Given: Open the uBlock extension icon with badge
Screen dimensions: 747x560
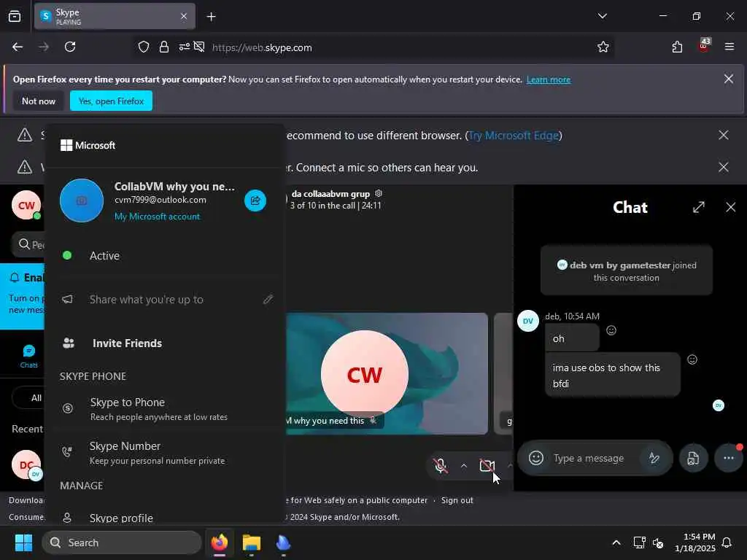Looking at the screenshot, I should (704, 46).
